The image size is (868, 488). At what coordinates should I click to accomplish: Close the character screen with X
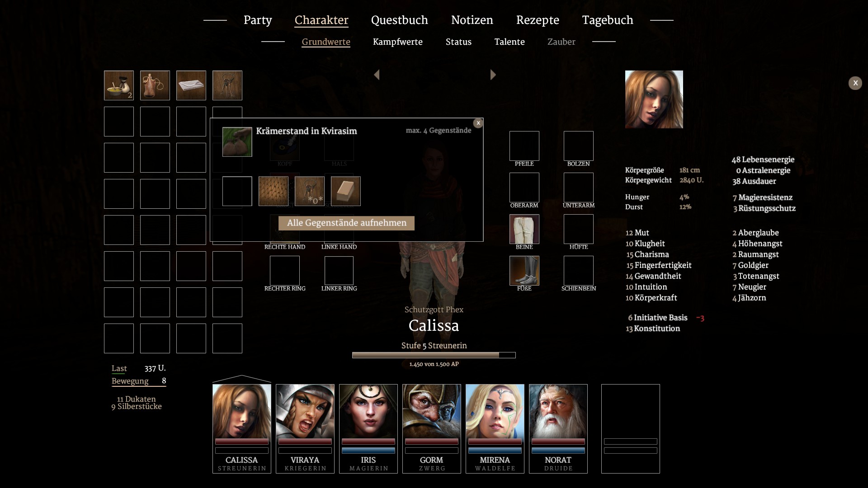pyautogui.click(x=855, y=83)
